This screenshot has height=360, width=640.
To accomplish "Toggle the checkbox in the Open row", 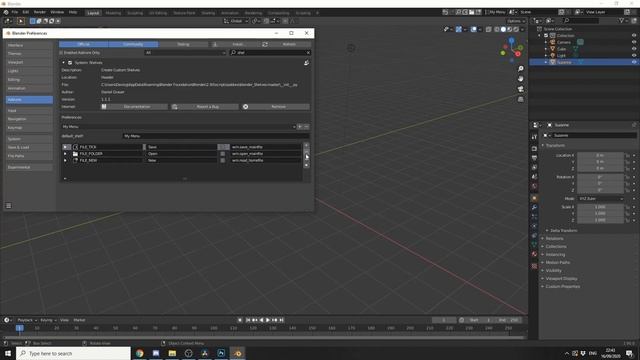I will (x=223, y=154).
